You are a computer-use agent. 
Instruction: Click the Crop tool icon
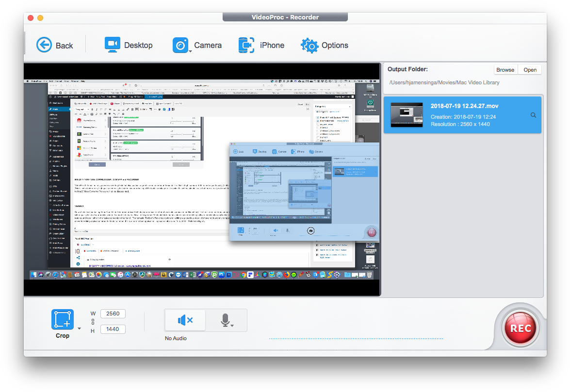[63, 319]
